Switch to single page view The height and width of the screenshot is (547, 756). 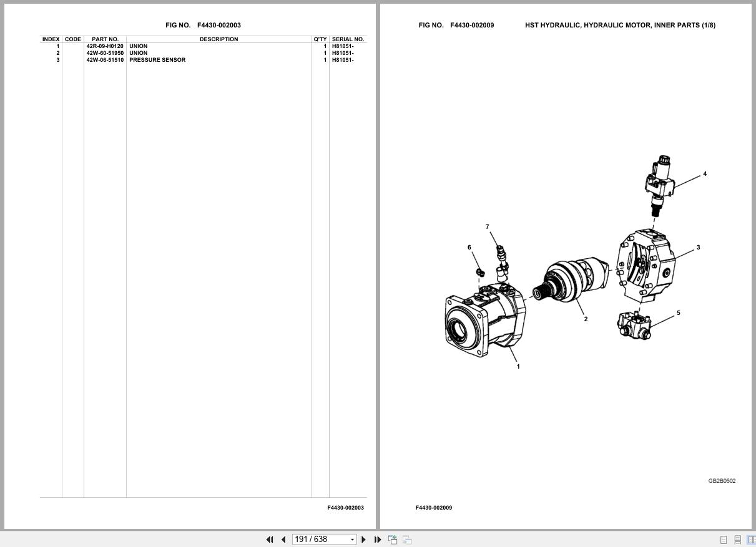tap(724, 540)
